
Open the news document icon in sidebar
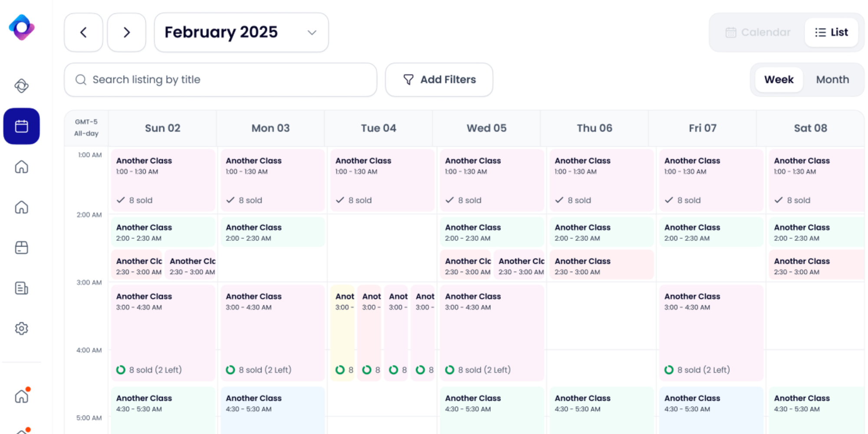pos(21,288)
